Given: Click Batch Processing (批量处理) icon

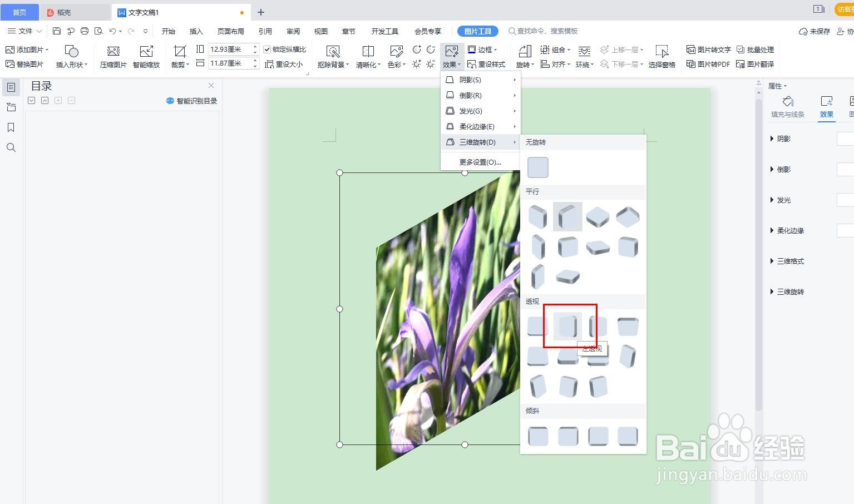Looking at the screenshot, I should point(741,50).
